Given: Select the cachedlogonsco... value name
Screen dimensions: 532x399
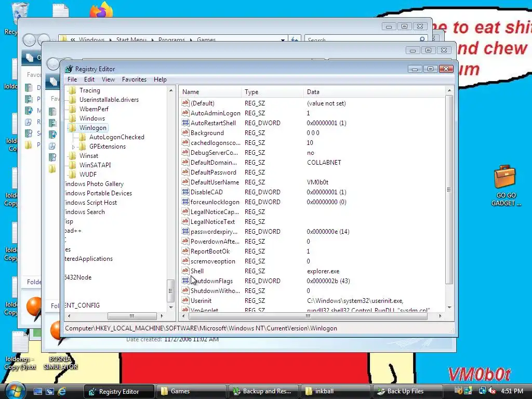Looking at the screenshot, I should [x=215, y=143].
